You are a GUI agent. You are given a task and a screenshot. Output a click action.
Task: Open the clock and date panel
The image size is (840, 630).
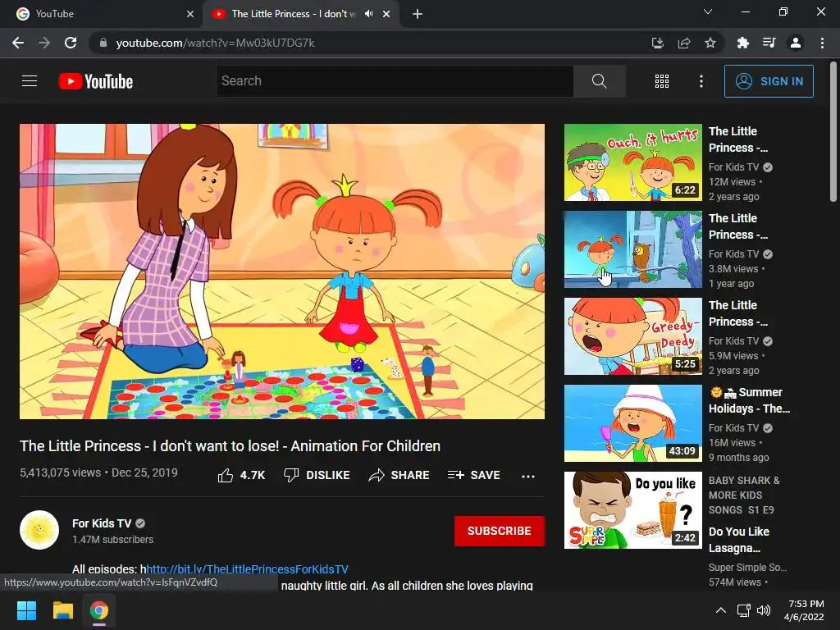click(x=804, y=610)
